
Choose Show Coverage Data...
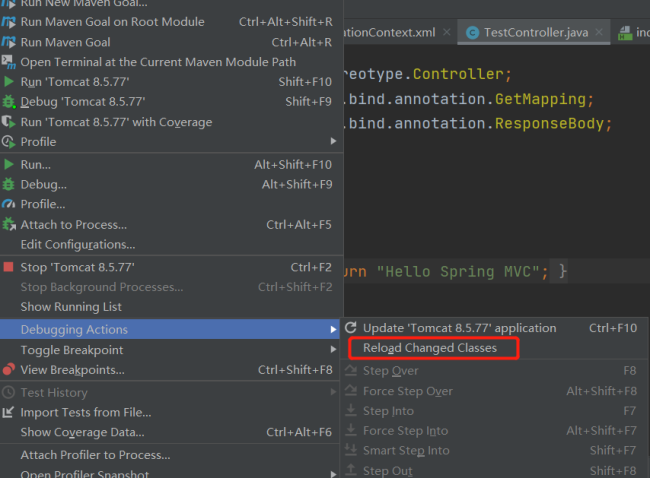pos(172,432)
